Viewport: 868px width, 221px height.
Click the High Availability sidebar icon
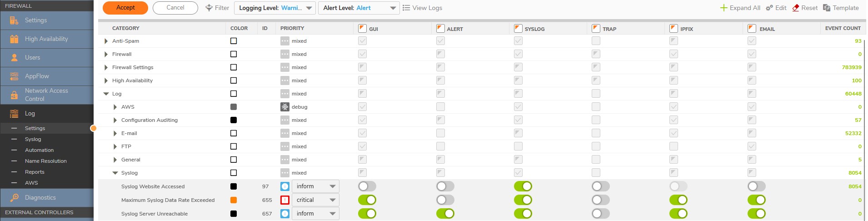tap(14, 39)
